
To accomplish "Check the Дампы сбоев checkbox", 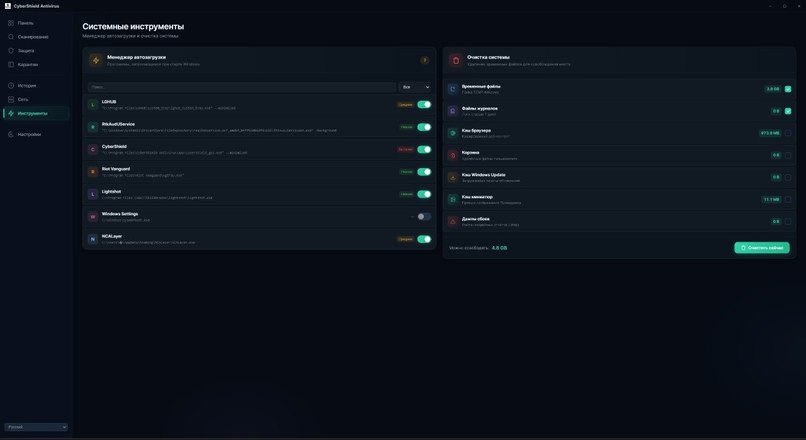I will click(788, 222).
